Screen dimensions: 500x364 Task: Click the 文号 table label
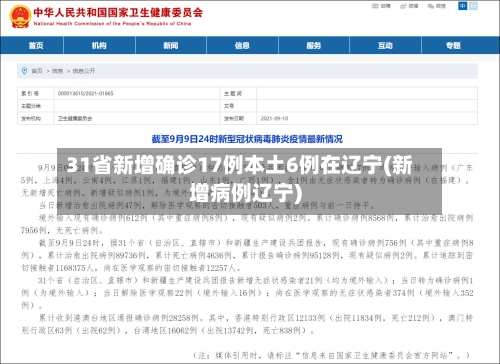pos(229,106)
